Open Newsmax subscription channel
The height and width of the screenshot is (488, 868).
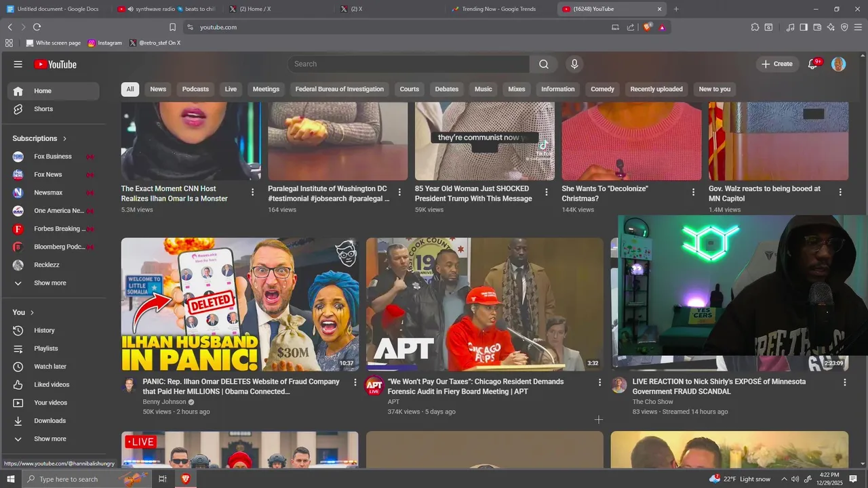tap(53, 192)
